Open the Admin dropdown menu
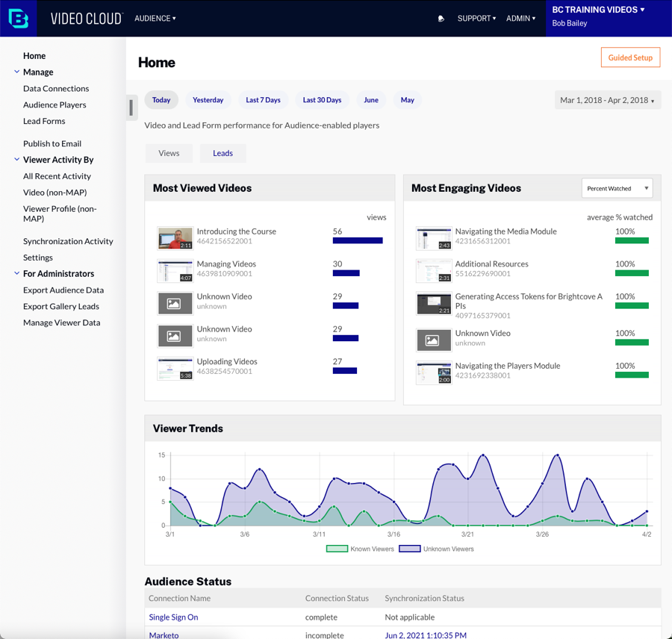672x639 pixels. click(520, 19)
